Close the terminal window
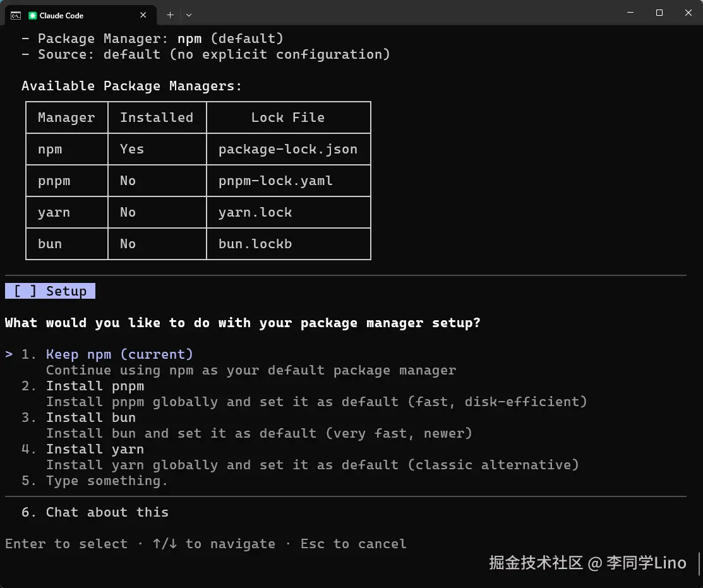The width and height of the screenshot is (703, 588). 688,13
